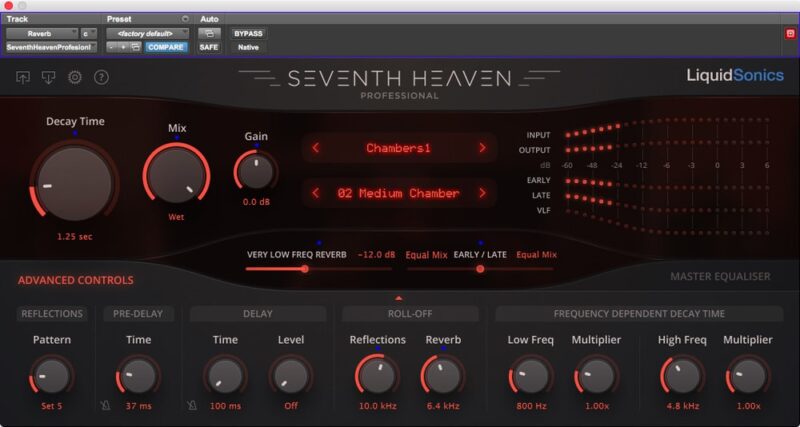Toggle the Pre-Delay tempo sync metronome icon
Image resolution: width=800 pixels, height=427 pixels.
104,406
